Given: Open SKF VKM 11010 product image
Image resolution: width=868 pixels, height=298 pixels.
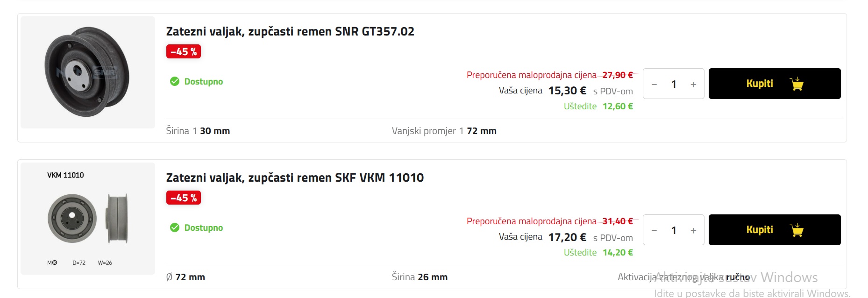Looking at the screenshot, I should coord(88,219).
